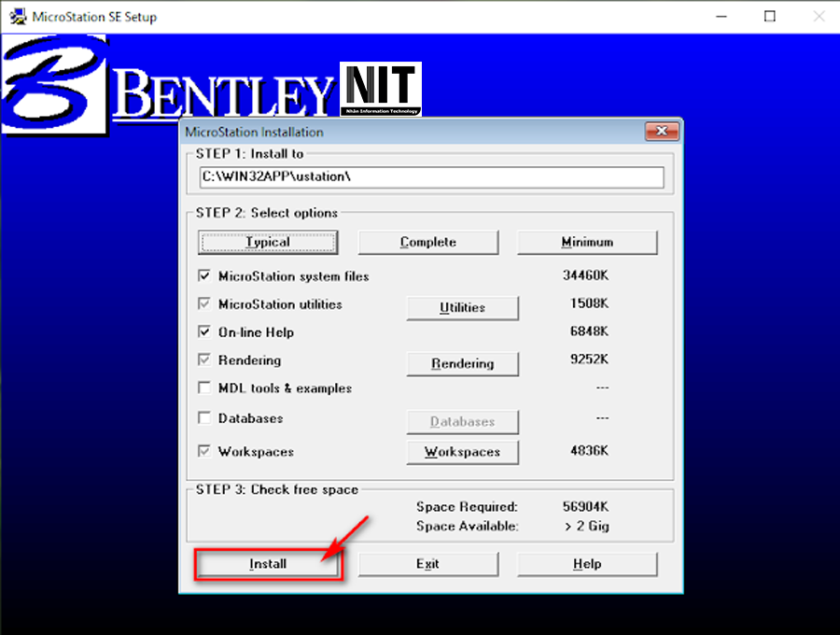Uncheck the On-line Help option
Viewport: 840px width, 635px height.
[204, 332]
